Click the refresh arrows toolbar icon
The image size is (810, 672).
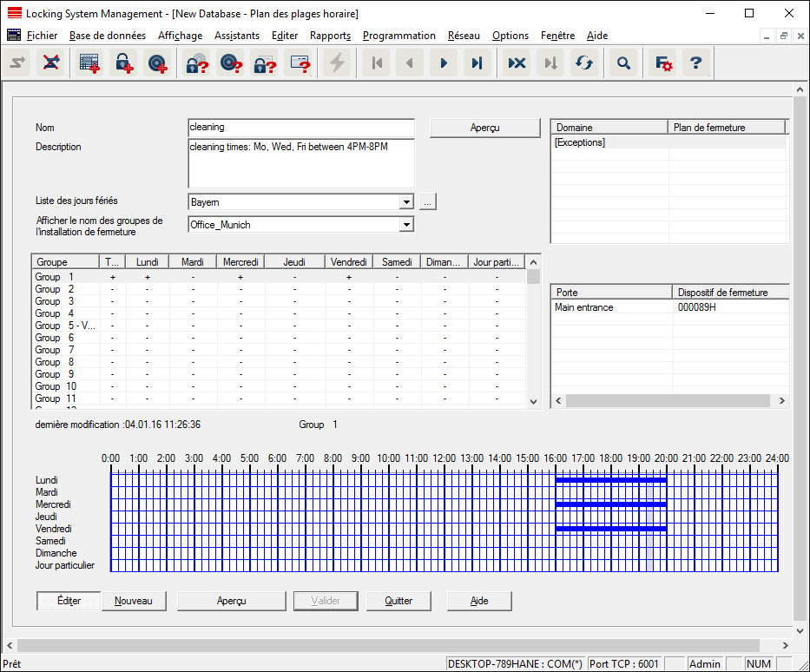584,63
